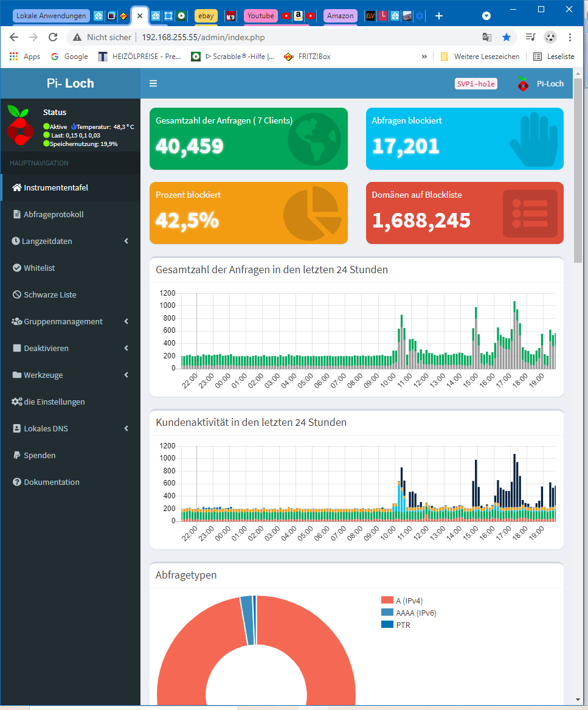Click the page vertical scrollbar thumb

pos(578,170)
